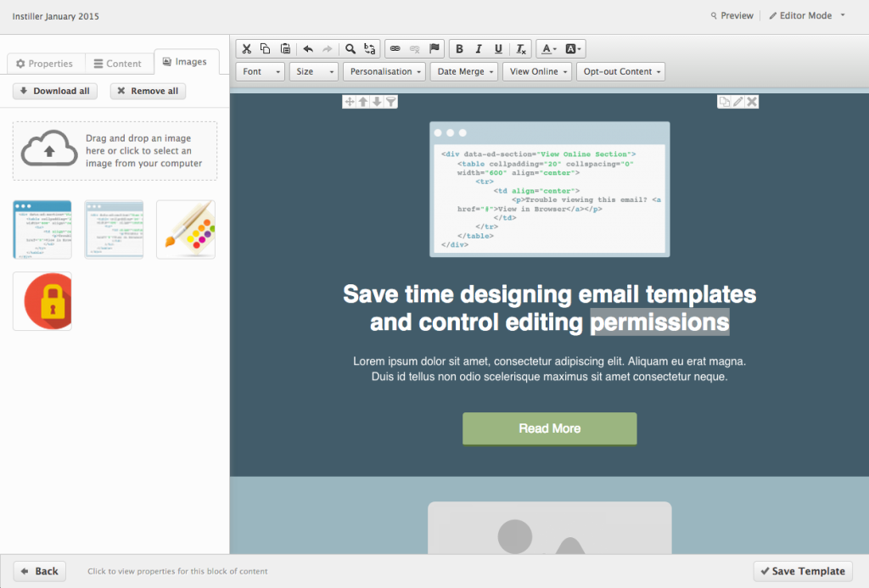Open the Editor Mode menu
The height and width of the screenshot is (588, 869).
tap(807, 15)
